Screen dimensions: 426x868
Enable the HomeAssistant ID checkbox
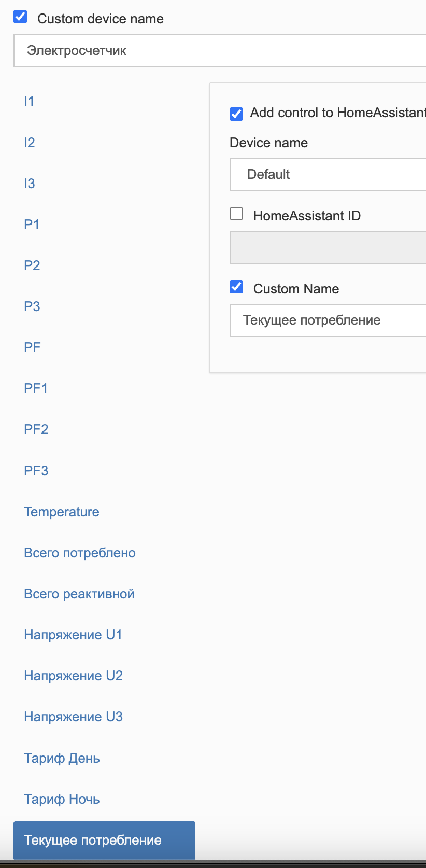[x=236, y=214]
